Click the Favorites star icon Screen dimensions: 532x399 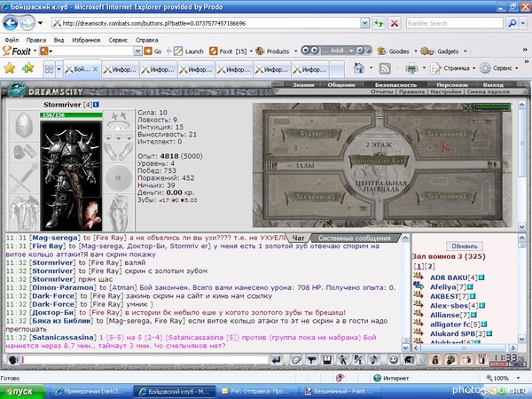[10, 68]
